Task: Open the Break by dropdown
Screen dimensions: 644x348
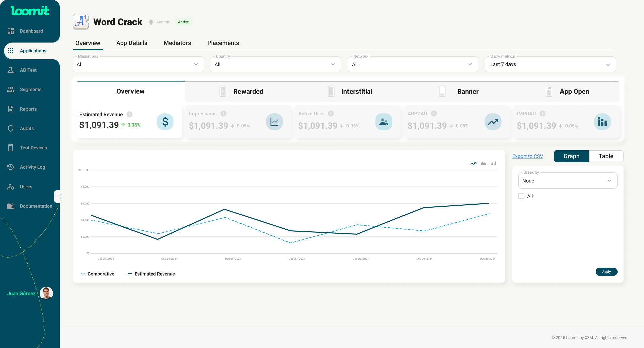Action: tap(568, 181)
